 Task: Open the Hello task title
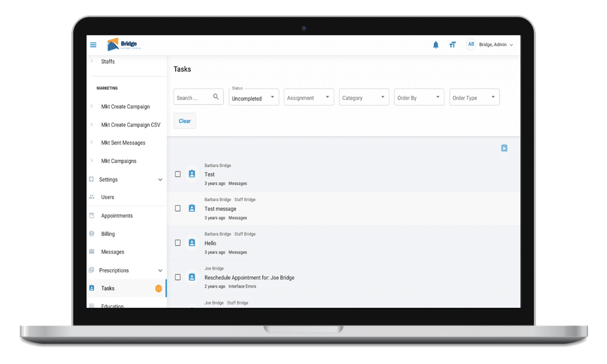coord(210,243)
